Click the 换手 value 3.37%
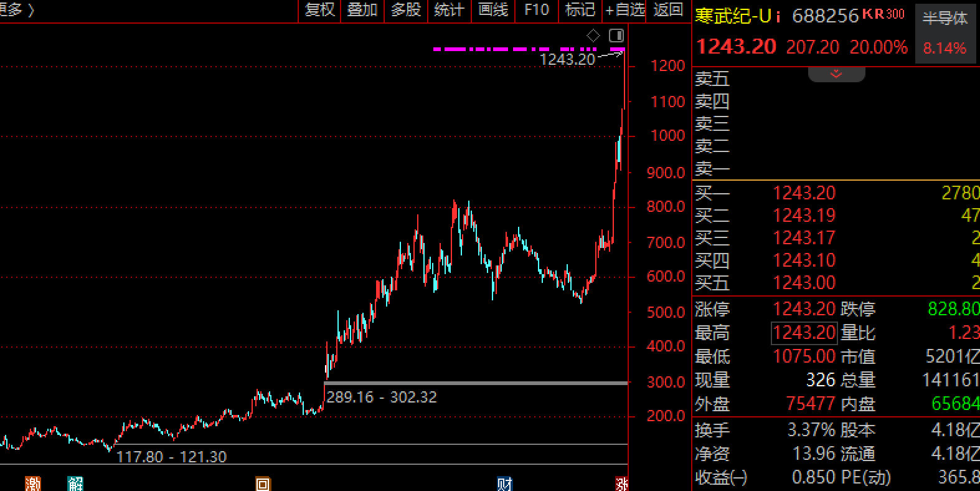The image size is (980, 491). coord(811,430)
